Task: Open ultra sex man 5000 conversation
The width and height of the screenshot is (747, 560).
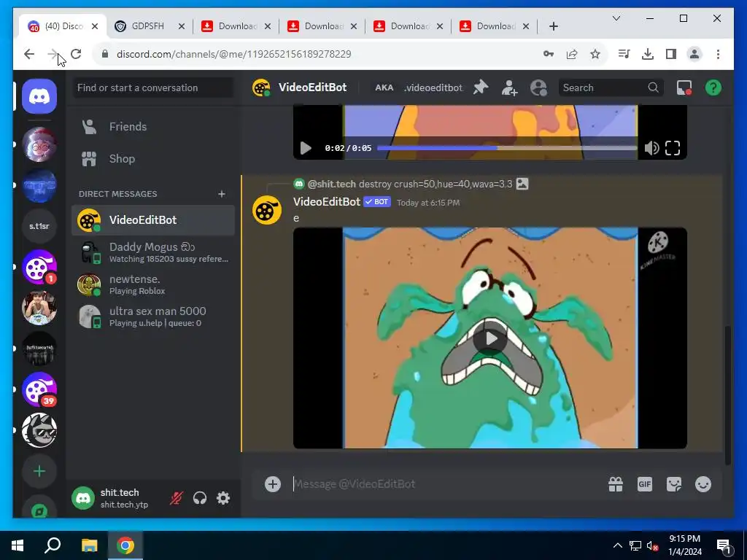Action: tap(153, 316)
